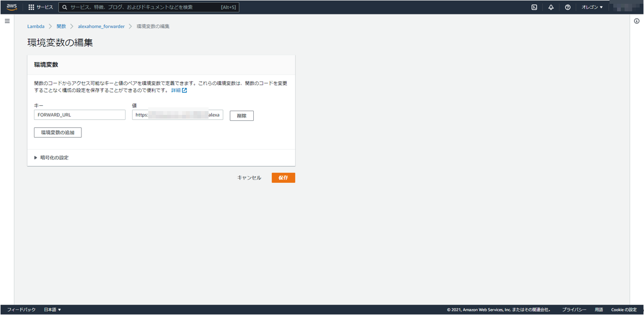Click the top services search box
This screenshot has height=315, width=644.
(149, 8)
